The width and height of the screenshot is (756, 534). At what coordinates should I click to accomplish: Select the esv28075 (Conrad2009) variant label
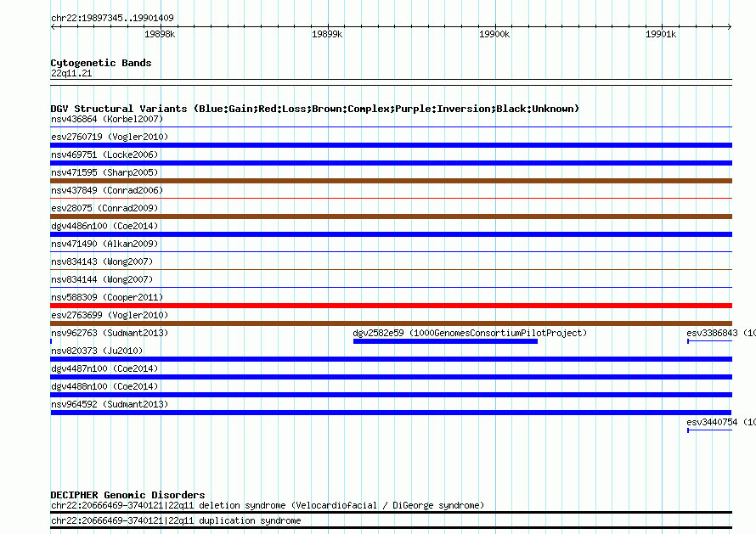(104, 208)
